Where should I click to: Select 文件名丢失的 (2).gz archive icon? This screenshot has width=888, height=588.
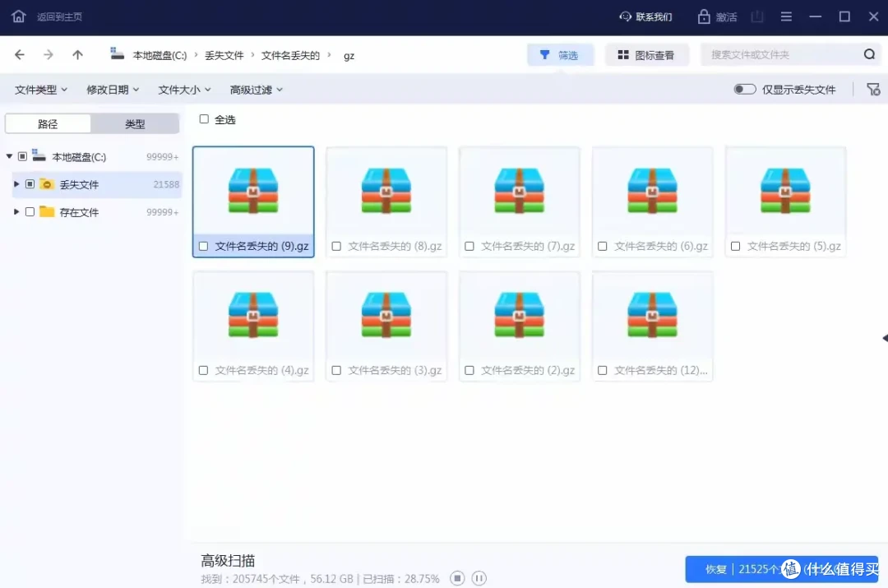click(520, 315)
